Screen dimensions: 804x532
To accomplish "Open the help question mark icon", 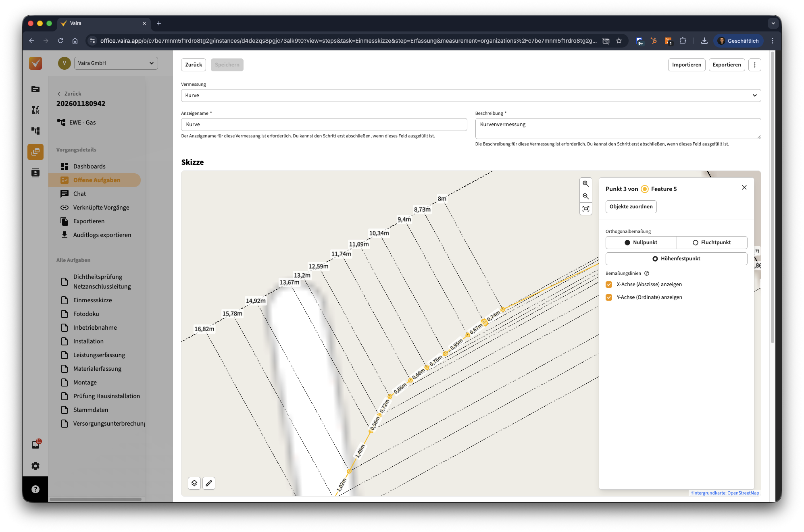I will [35, 489].
